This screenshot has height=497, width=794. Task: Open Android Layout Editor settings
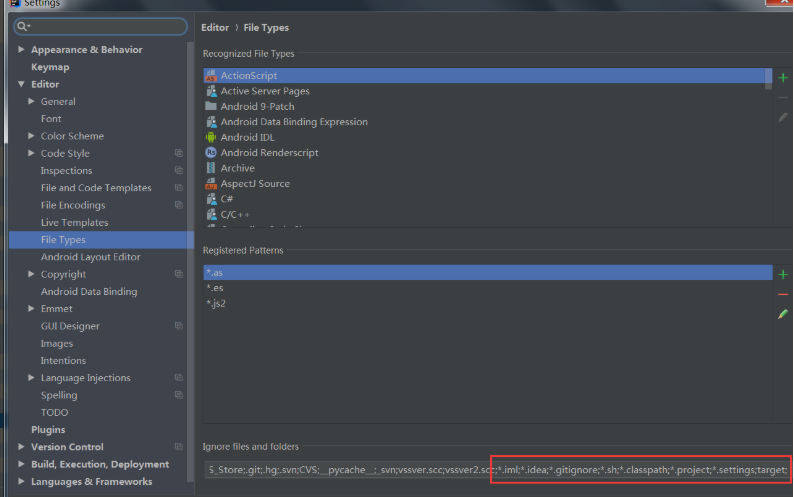[x=91, y=257]
